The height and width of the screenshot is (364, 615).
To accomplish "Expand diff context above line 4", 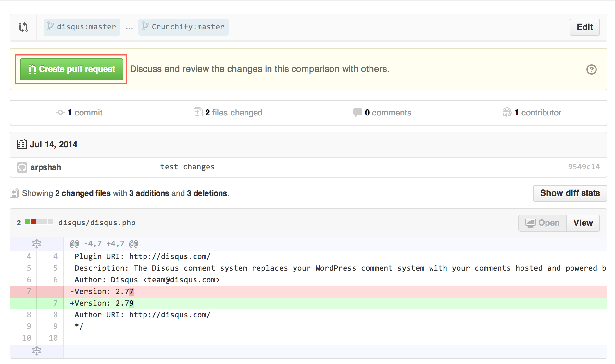I will tap(37, 244).
